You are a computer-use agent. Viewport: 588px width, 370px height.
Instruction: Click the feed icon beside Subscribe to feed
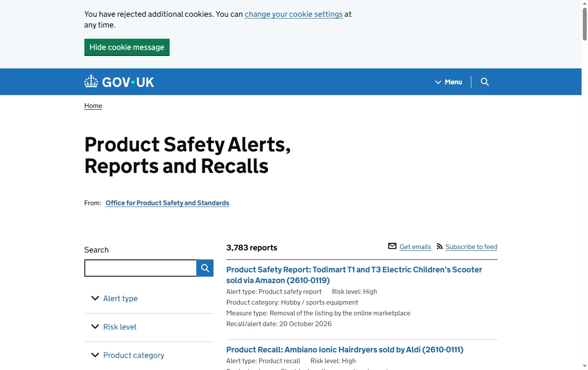point(439,247)
